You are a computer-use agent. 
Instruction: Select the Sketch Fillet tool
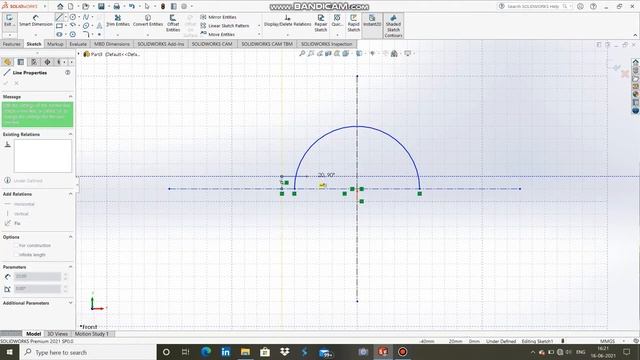[86, 34]
